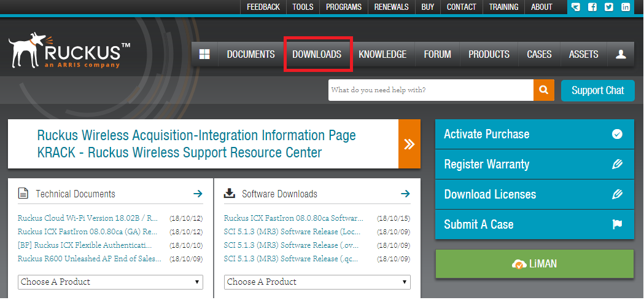Open the user account profile icon
The width and height of the screenshot is (644, 300).
621,54
